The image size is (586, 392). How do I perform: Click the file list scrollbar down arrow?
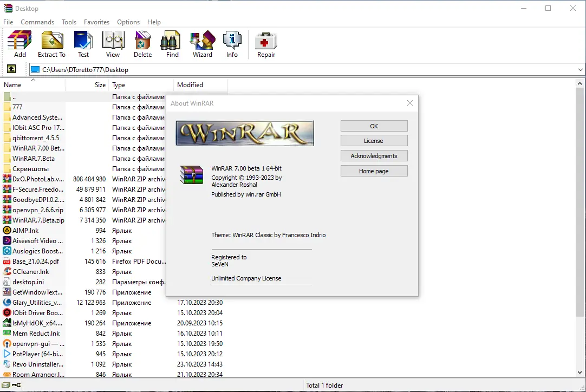(580, 372)
